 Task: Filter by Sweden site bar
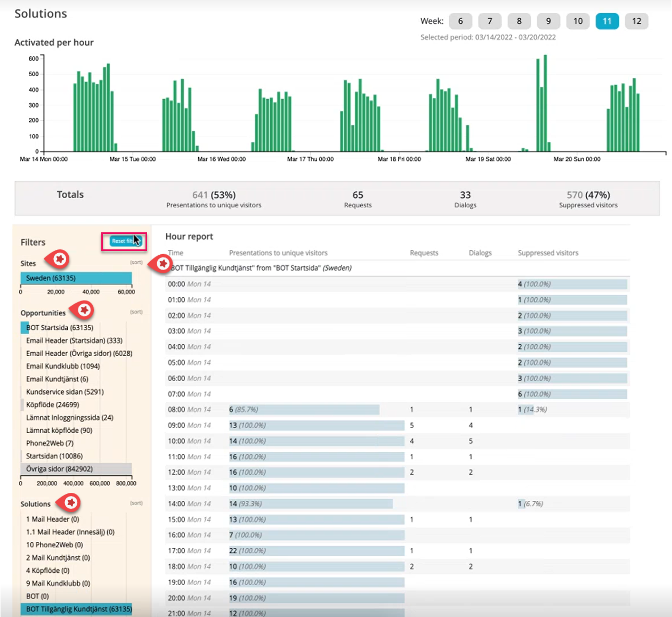pos(76,278)
